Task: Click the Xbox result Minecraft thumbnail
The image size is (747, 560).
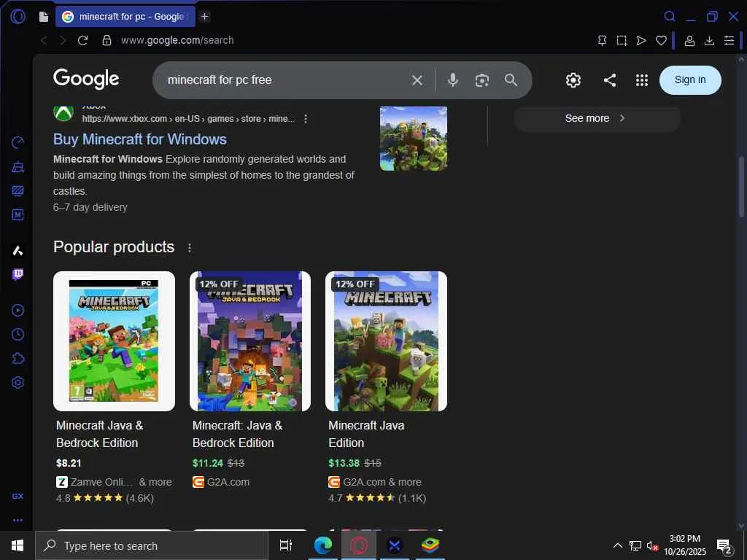Action: click(x=413, y=139)
